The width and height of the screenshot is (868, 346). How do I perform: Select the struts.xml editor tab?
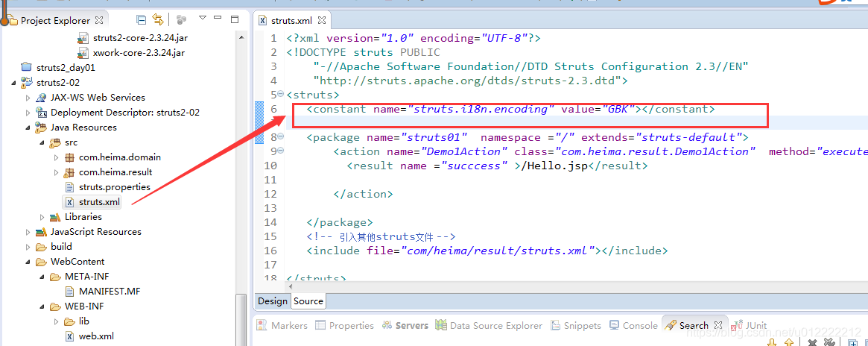point(291,20)
